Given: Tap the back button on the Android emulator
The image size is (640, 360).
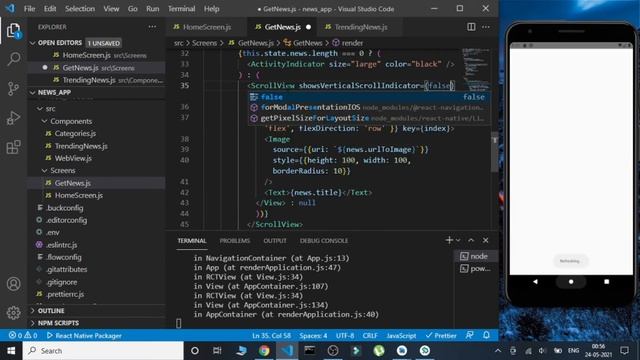Looking at the screenshot, I should tap(535, 282).
